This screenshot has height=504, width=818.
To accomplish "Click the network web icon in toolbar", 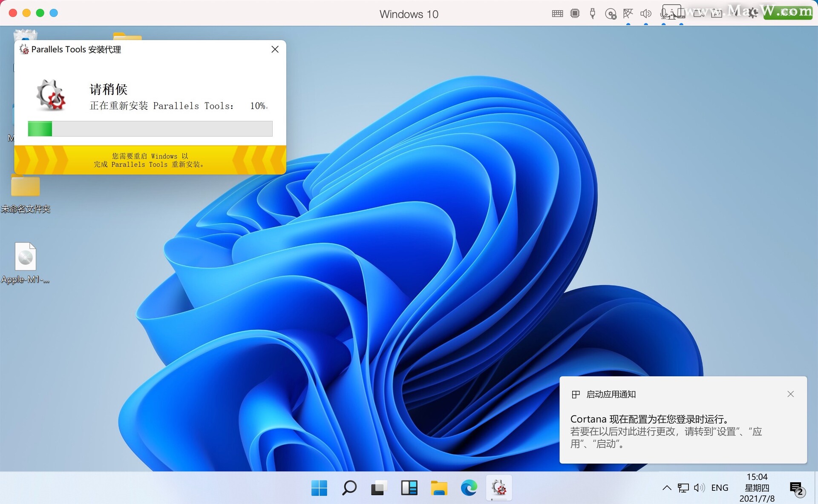I will (628, 14).
